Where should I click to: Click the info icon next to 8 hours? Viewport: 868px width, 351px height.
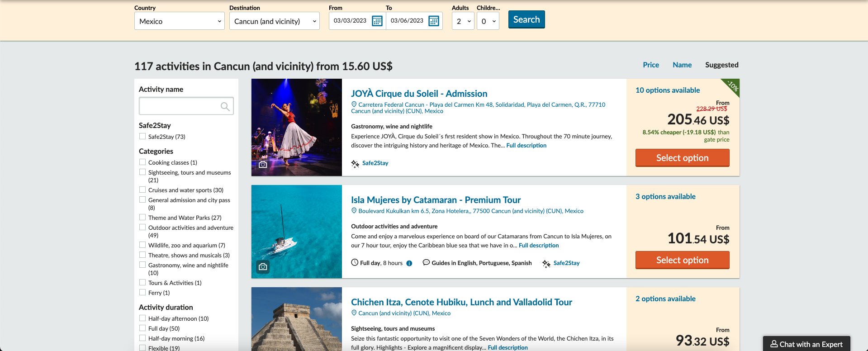click(x=409, y=263)
